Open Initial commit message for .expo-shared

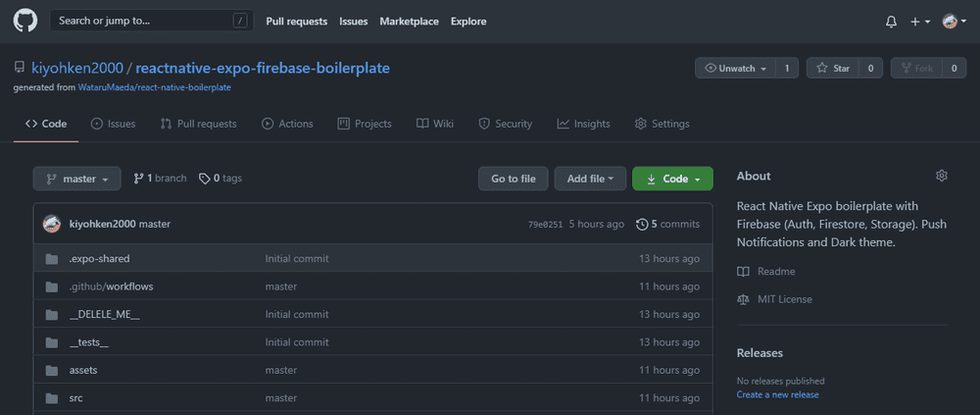coord(297,258)
